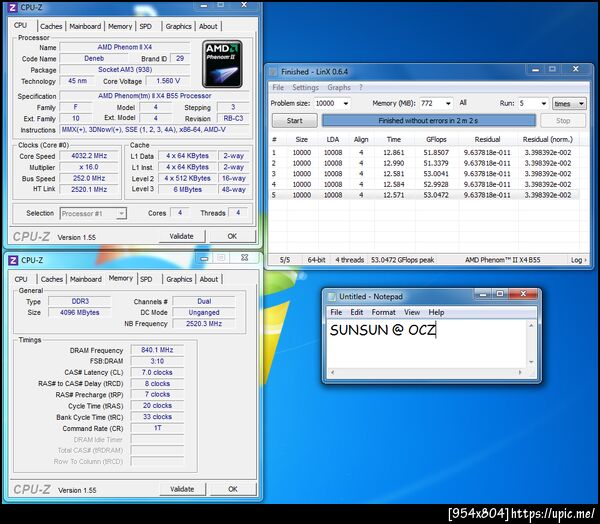Open the Graphics tab in top CPU-Z window

pos(178,26)
